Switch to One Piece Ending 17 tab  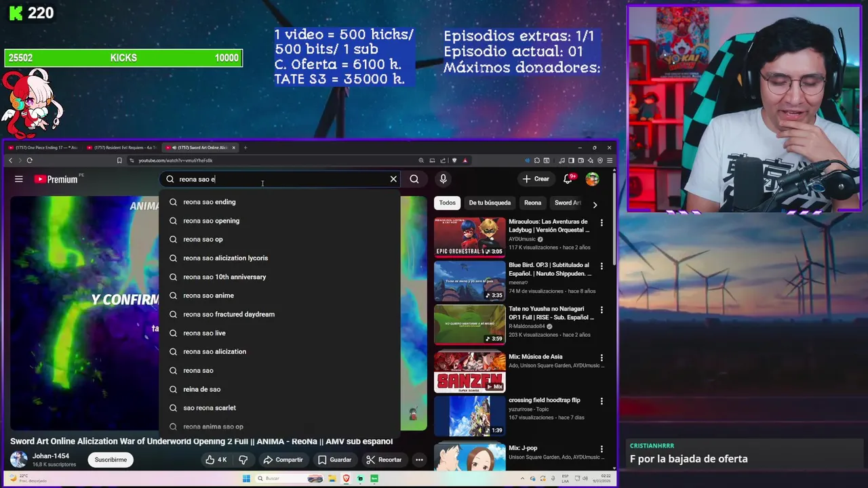(x=44, y=147)
